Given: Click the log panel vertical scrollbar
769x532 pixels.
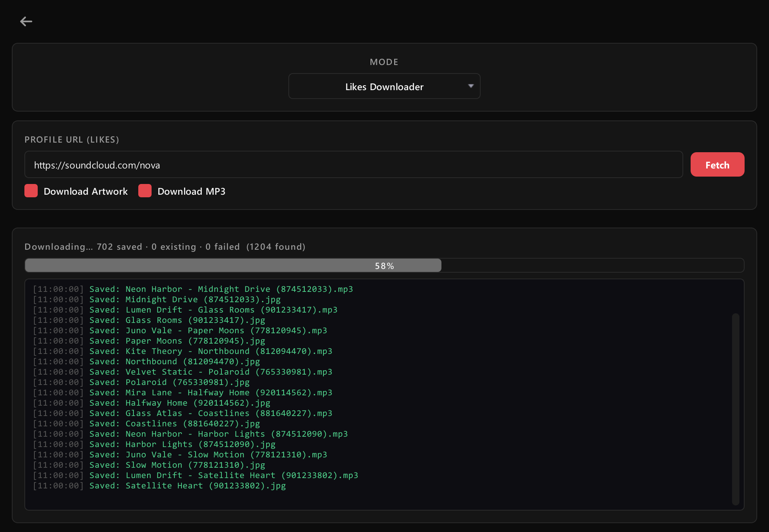Looking at the screenshot, I should (x=735, y=409).
